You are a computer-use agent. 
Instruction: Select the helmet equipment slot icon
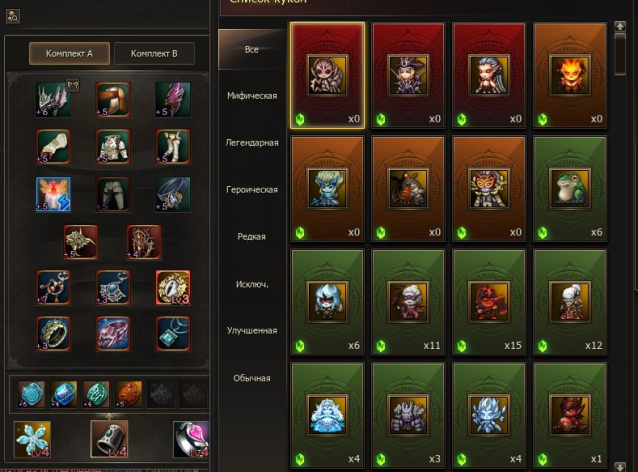pyautogui.click(x=113, y=99)
